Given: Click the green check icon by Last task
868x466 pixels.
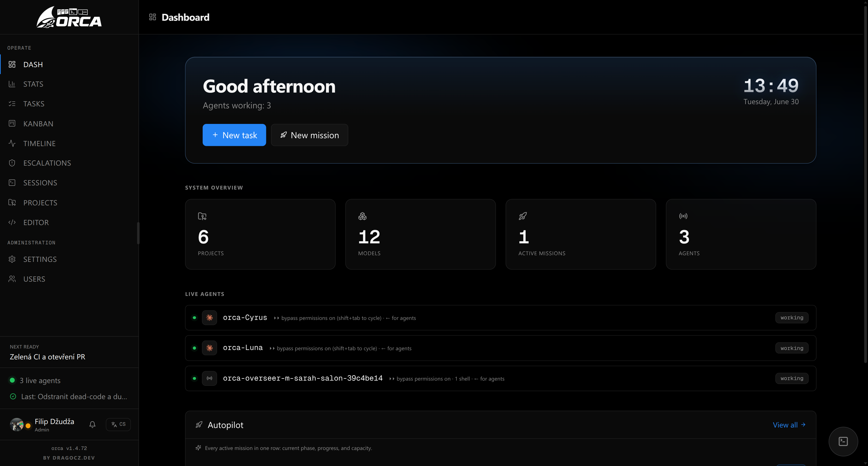Looking at the screenshot, I should (x=13, y=397).
